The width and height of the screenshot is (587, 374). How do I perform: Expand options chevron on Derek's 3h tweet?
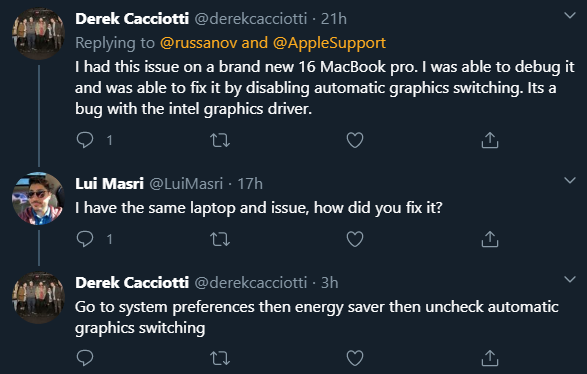570,279
